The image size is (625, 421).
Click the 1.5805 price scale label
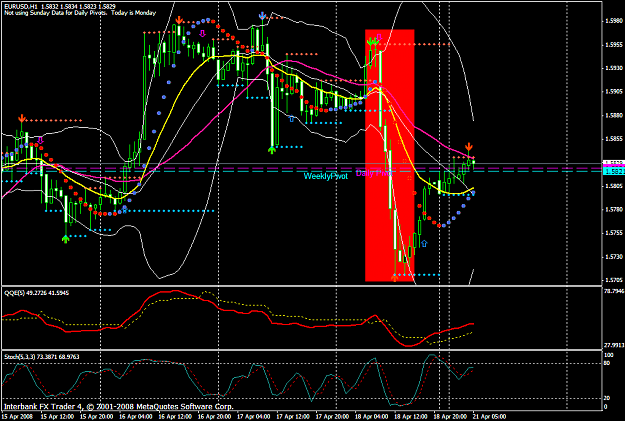614,186
